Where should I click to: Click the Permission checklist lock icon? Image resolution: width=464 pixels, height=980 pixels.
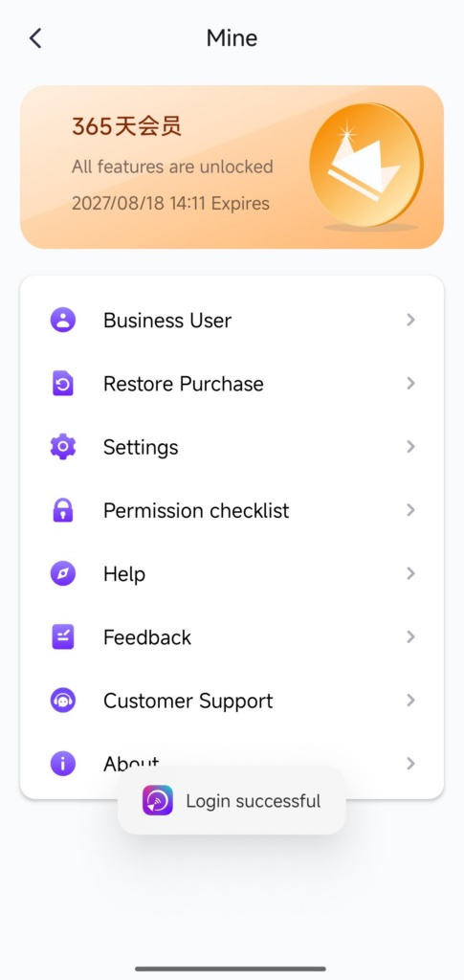(x=62, y=510)
